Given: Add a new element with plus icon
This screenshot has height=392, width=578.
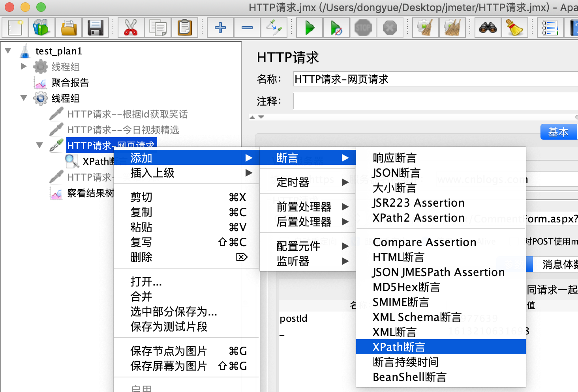Looking at the screenshot, I should (x=220, y=28).
